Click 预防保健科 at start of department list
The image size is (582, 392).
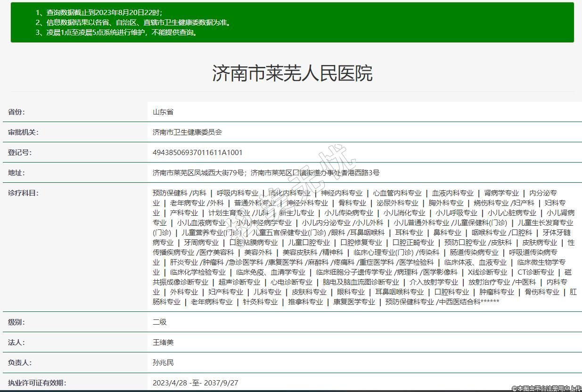(x=170, y=193)
